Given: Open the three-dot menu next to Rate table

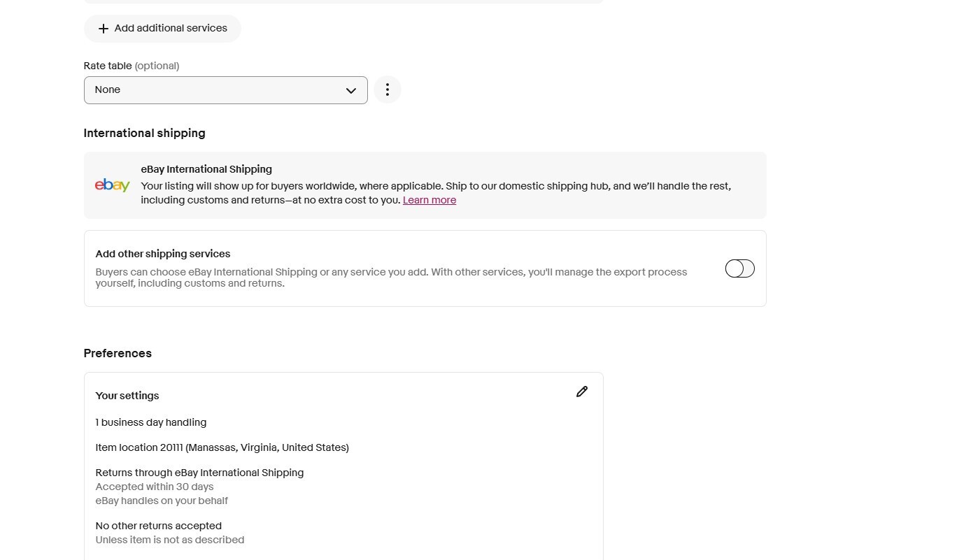Looking at the screenshot, I should (387, 89).
